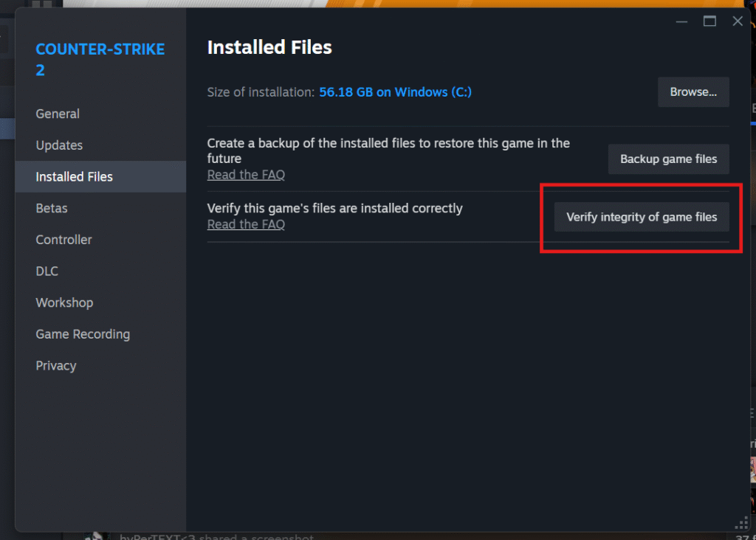The image size is (756, 540).
Task: Verify integrity of game files
Action: tap(642, 217)
